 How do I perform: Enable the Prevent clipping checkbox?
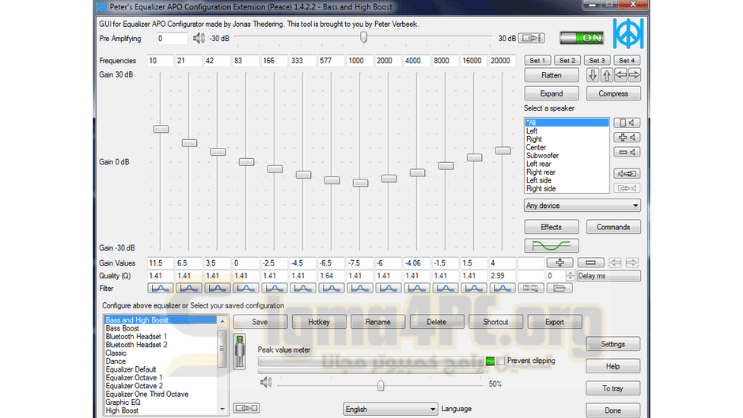[501, 361]
